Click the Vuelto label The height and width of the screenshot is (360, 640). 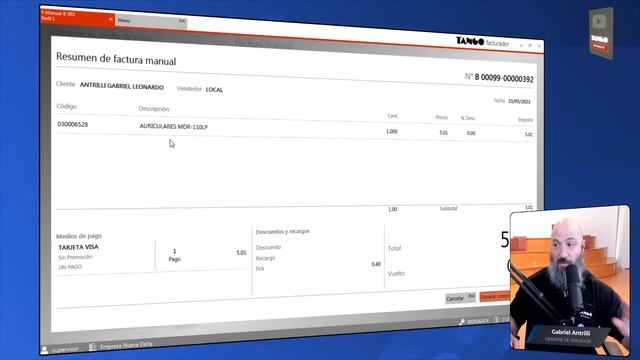[x=396, y=273]
